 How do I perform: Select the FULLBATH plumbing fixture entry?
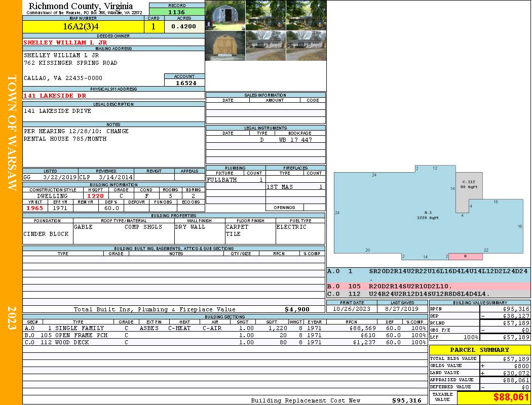pos(222,180)
